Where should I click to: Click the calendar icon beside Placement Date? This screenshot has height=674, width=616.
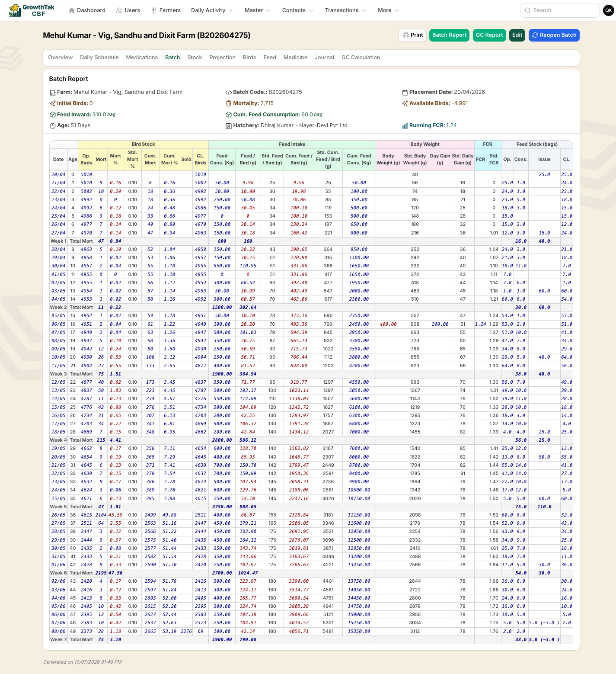point(405,92)
